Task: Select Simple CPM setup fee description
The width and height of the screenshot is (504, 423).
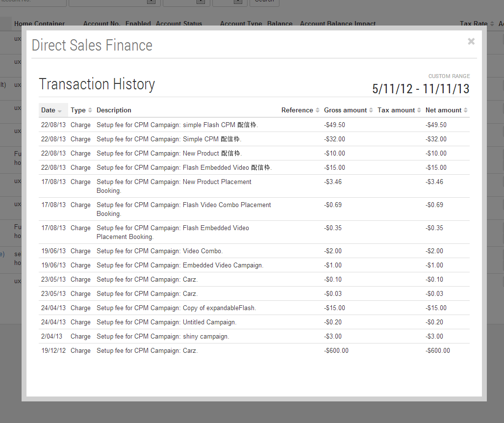Action: pyautogui.click(x=169, y=139)
